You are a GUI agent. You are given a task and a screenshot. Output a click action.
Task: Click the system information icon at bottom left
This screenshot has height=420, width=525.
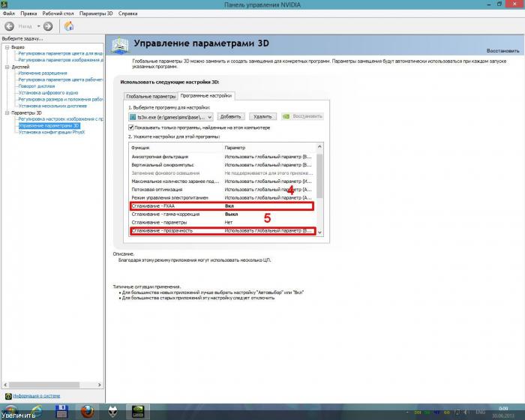tap(8, 396)
